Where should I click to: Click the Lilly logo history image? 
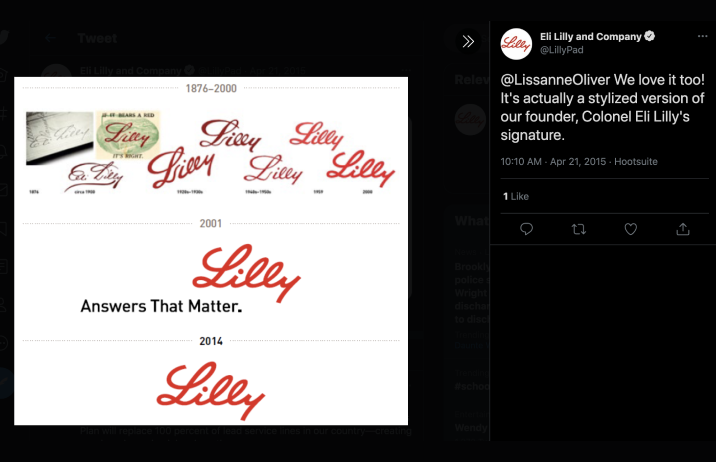click(x=211, y=251)
